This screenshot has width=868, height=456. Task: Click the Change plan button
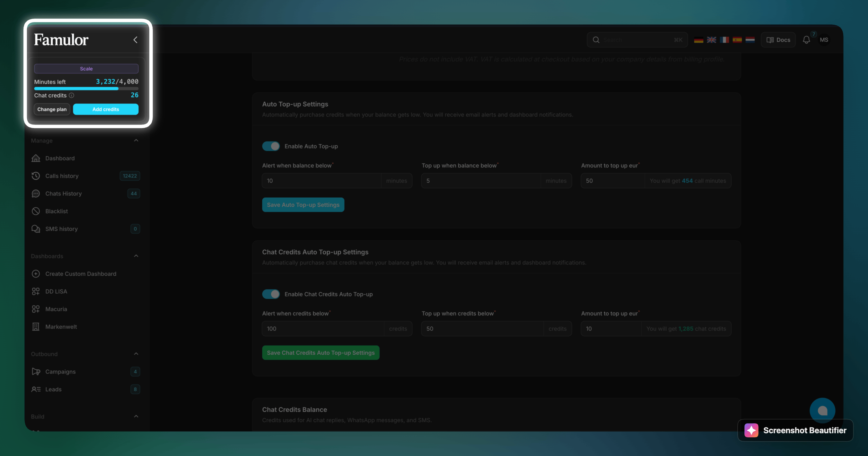(x=52, y=109)
